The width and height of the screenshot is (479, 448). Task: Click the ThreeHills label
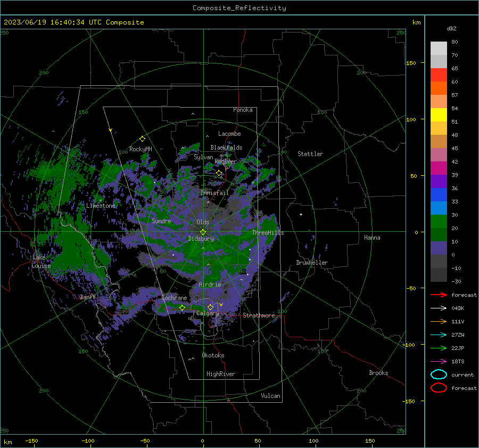point(268,233)
